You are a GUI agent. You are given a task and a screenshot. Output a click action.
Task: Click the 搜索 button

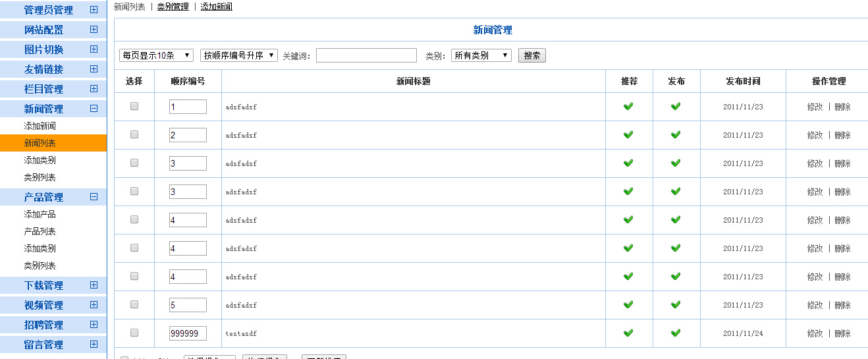(531, 56)
